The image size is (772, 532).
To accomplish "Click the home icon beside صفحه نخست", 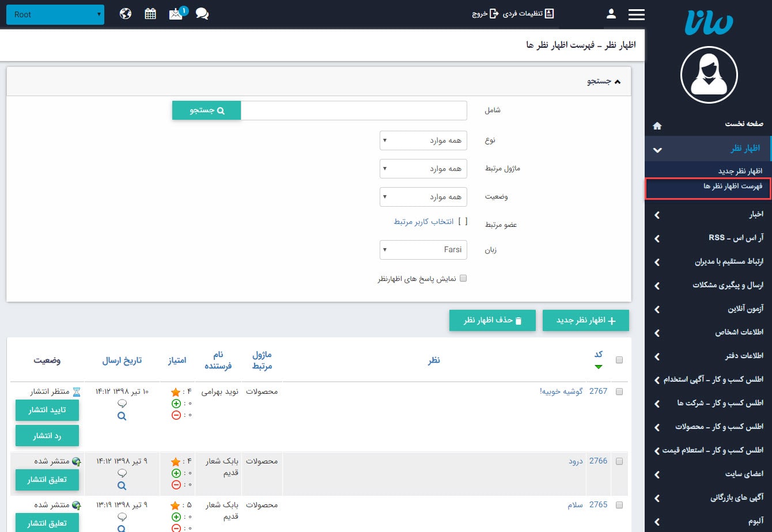I will (657, 125).
